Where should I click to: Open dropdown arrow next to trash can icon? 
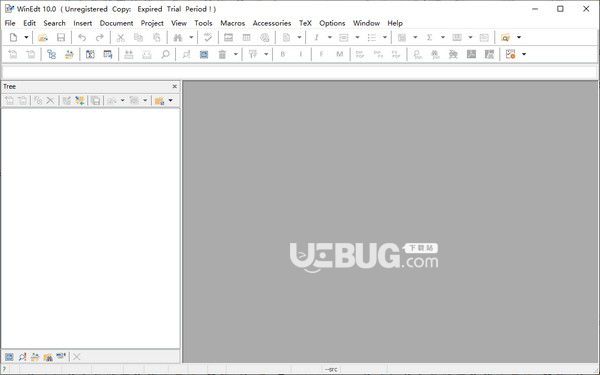(236, 54)
